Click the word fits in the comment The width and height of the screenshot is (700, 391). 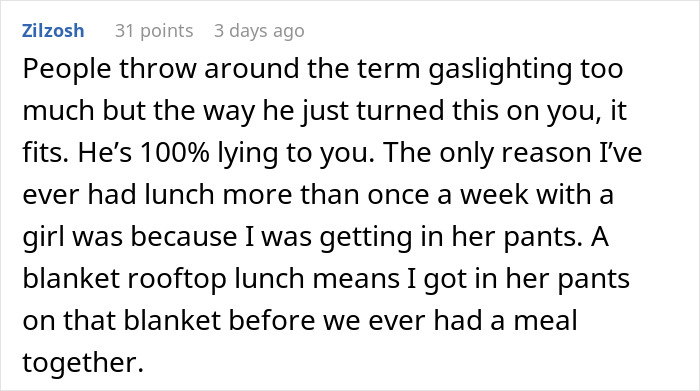point(46,153)
